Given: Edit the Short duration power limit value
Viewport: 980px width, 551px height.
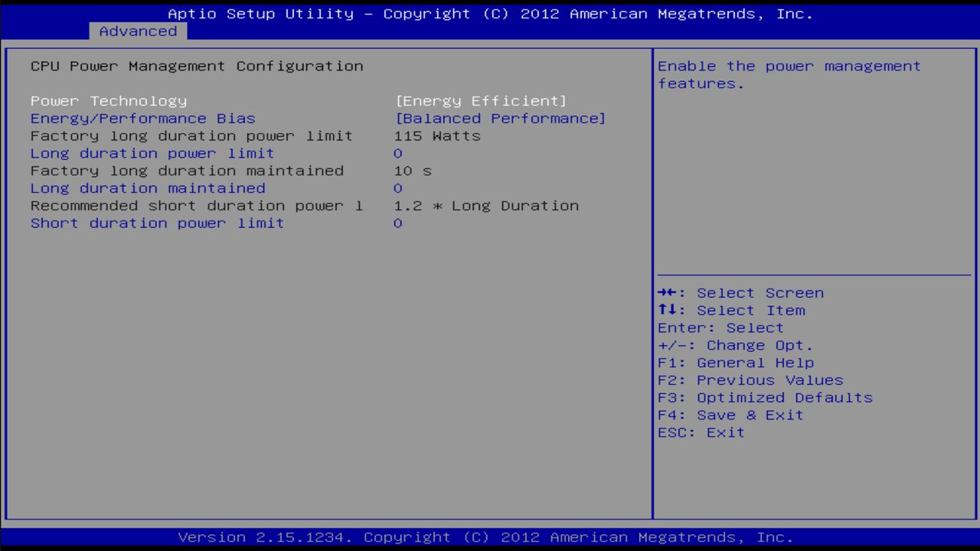Looking at the screenshot, I should (398, 224).
